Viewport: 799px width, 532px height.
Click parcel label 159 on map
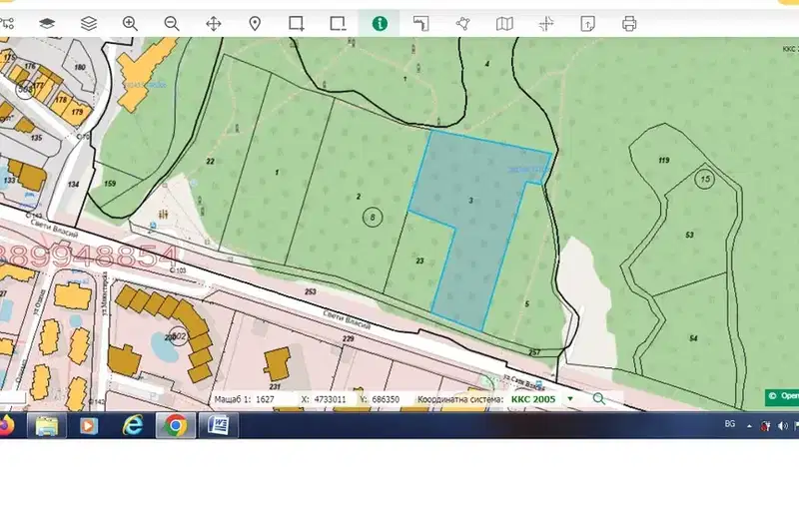[110, 184]
